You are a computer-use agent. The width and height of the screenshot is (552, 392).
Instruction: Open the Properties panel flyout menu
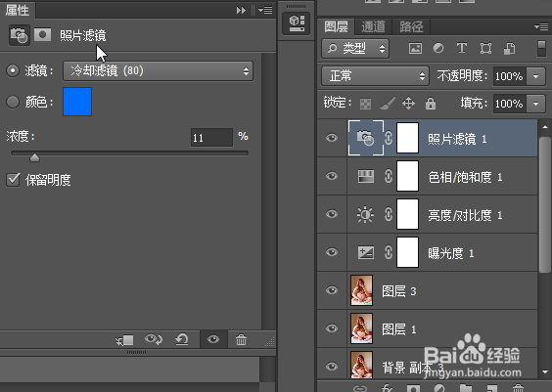coord(265,10)
